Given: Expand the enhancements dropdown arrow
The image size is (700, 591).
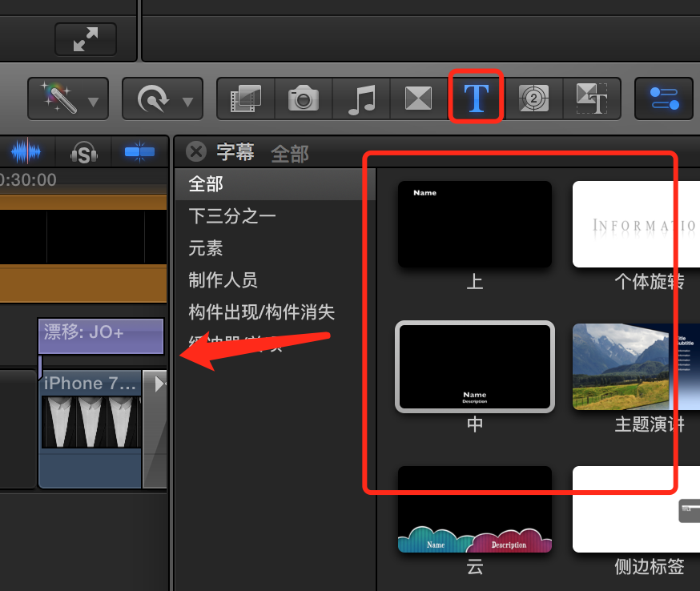Looking at the screenshot, I should (x=93, y=102).
